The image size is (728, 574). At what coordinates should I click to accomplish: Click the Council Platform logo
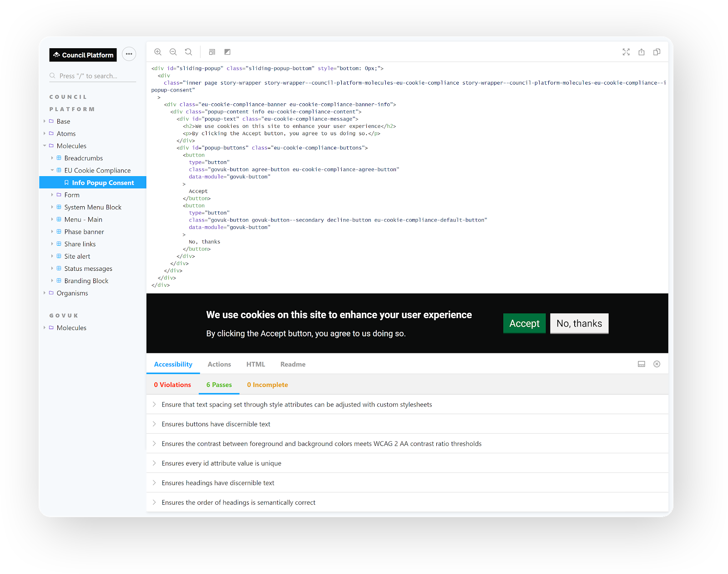pyautogui.click(x=83, y=55)
